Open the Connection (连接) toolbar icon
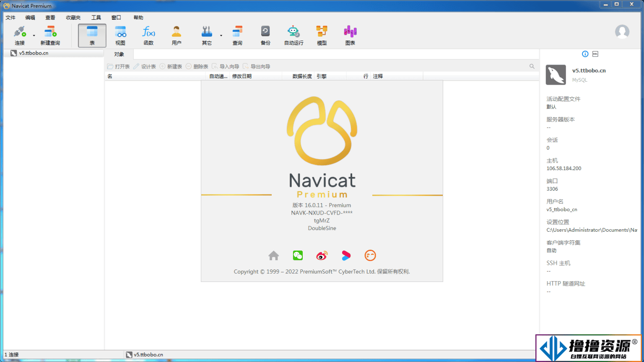The height and width of the screenshot is (362, 644). (x=20, y=35)
